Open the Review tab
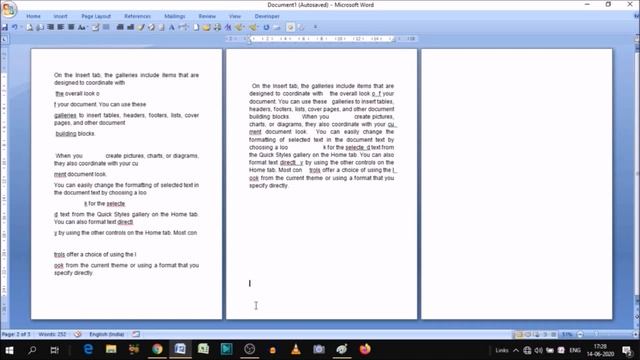 (x=207, y=16)
